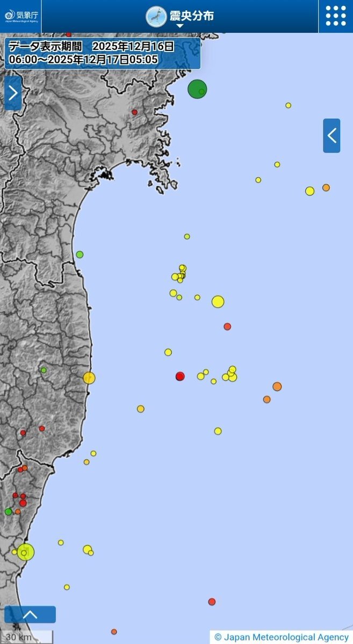Open the right side panel arrow

332,136
